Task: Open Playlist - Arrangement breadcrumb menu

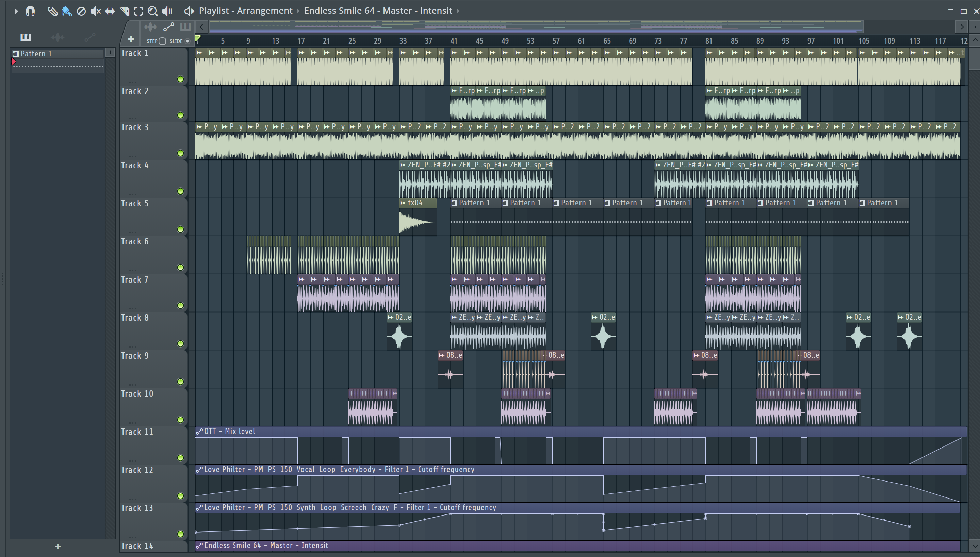Action: 245,11
